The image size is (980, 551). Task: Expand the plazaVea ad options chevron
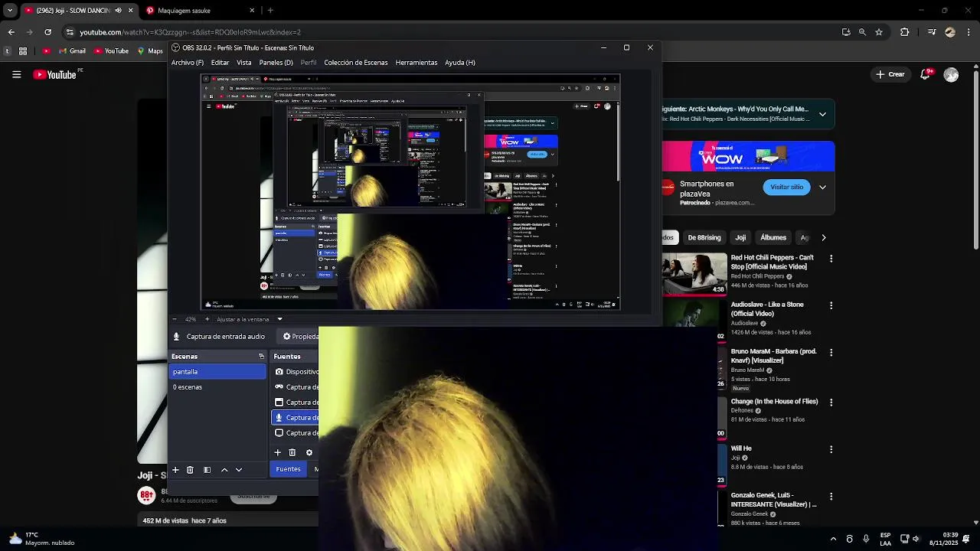click(x=822, y=187)
